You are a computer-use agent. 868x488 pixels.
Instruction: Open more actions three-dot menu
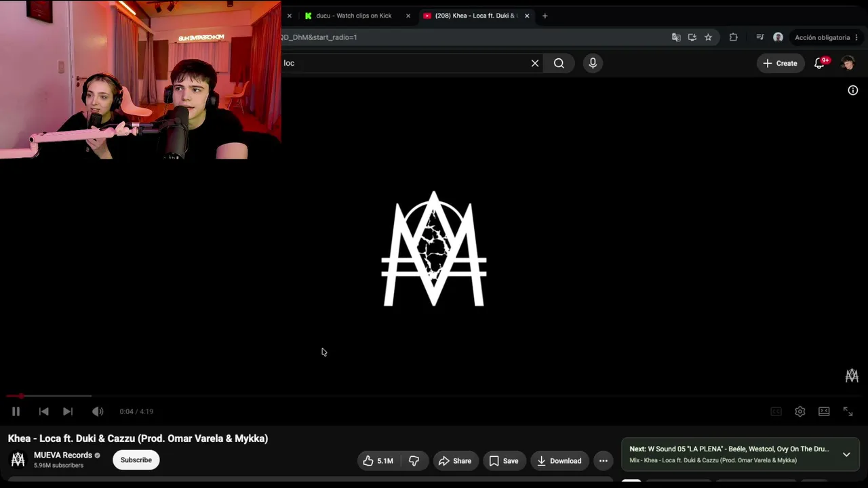pyautogui.click(x=604, y=461)
